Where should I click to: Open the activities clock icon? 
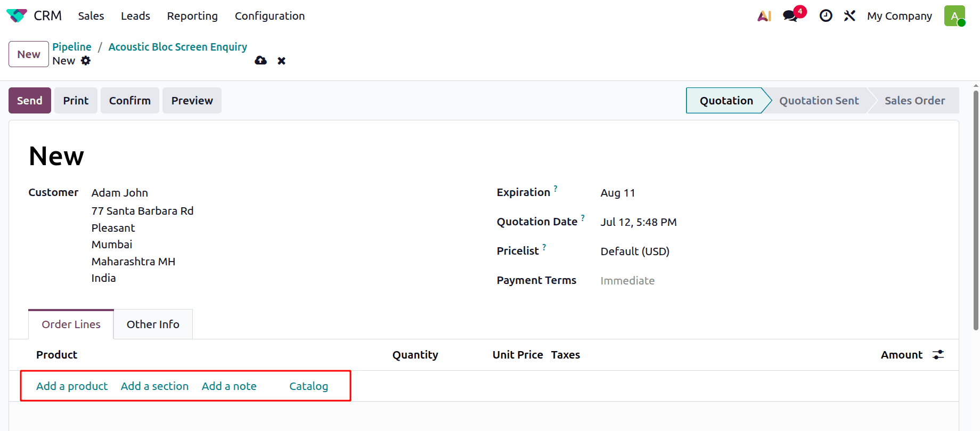click(826, 16)
